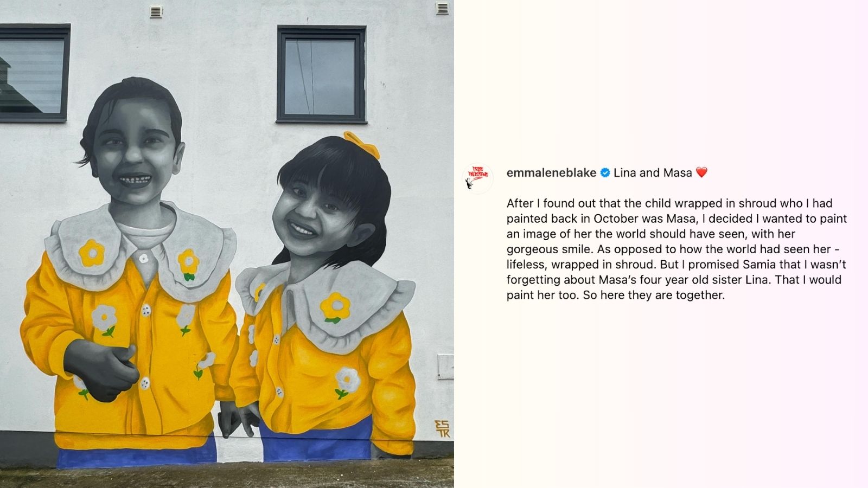Select the 'Lina and Masa' caption title

(x=653, y=172)
